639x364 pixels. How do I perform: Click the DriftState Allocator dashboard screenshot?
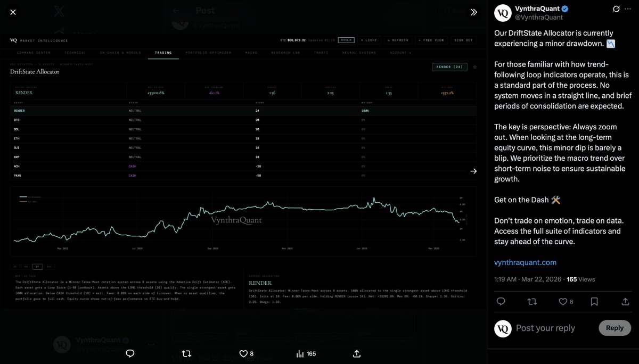[x=243, y=171]
